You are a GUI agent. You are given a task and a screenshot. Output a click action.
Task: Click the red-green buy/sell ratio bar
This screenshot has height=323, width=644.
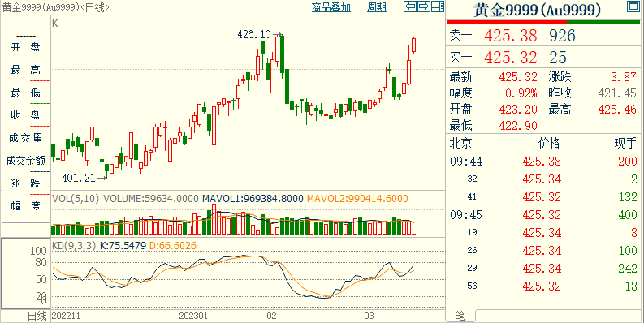point(542,22)
